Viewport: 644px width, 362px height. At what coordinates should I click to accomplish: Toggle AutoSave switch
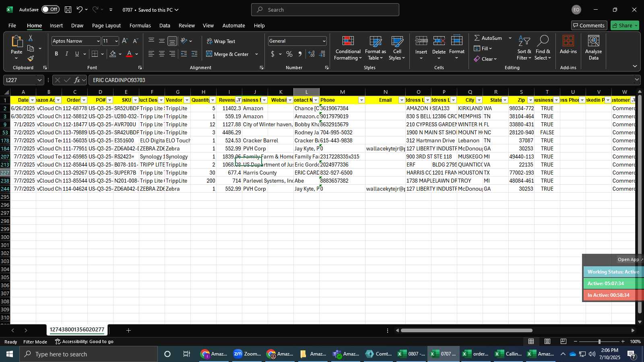point(50,10)
